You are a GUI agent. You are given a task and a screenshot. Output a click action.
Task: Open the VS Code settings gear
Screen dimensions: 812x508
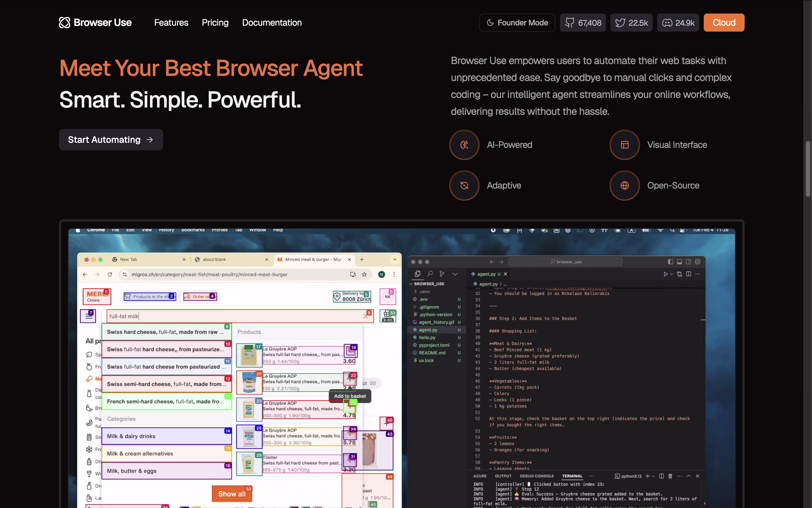698,262
